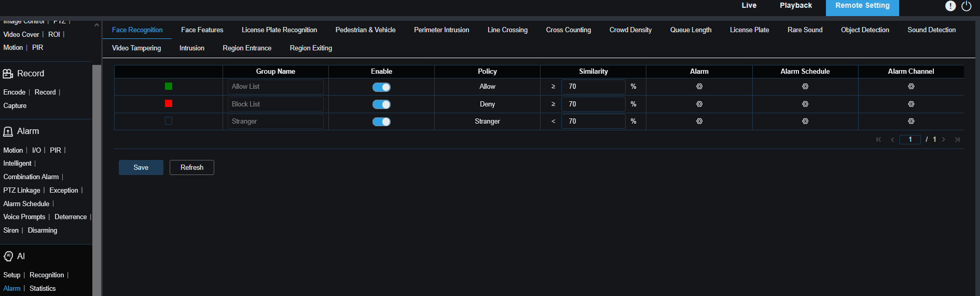Viewport: 980px width, 296px height.
Task: Save the face recognition alarm settings
Action: (141, 168)
